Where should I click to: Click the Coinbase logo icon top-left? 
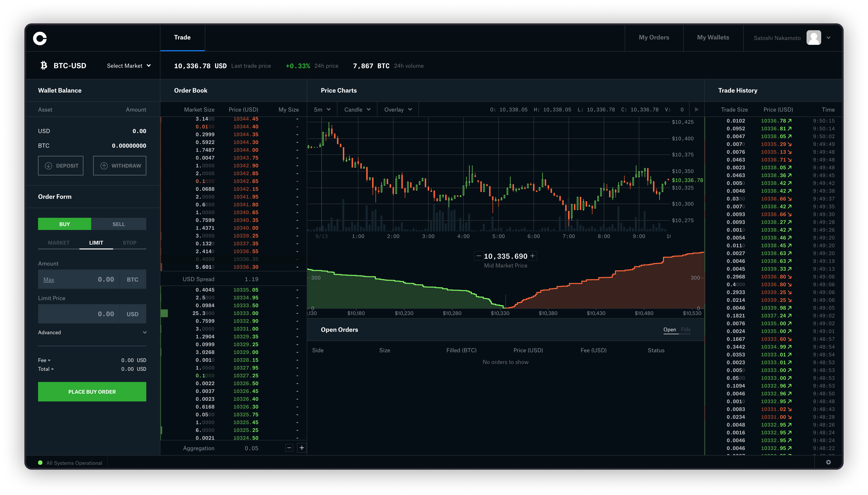pos(40,37)
